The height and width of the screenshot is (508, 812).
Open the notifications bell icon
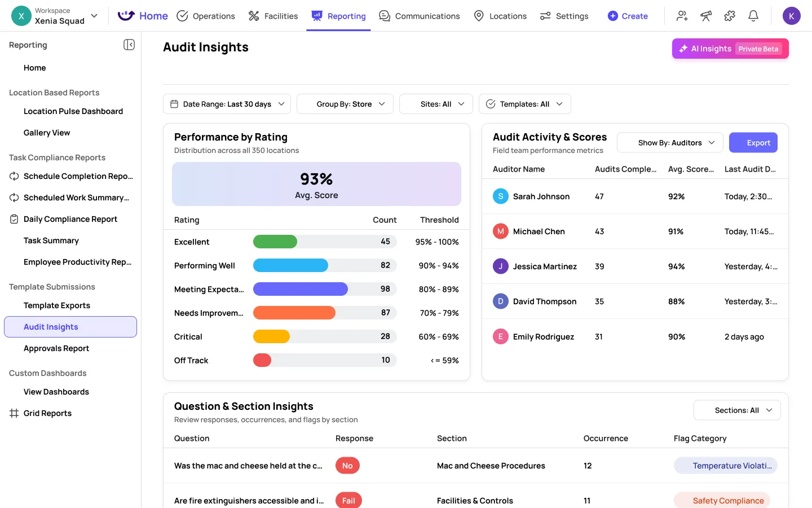coord(753,15)
